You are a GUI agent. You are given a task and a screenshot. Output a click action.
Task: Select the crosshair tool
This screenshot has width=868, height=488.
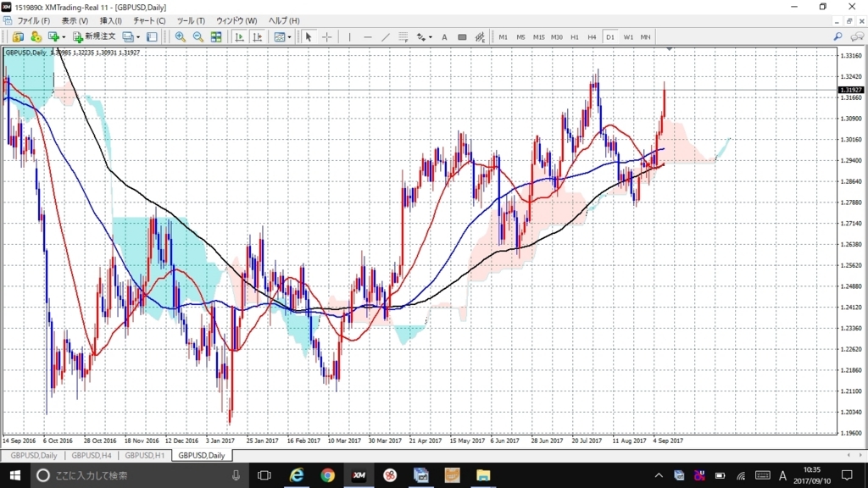(326, 37)
